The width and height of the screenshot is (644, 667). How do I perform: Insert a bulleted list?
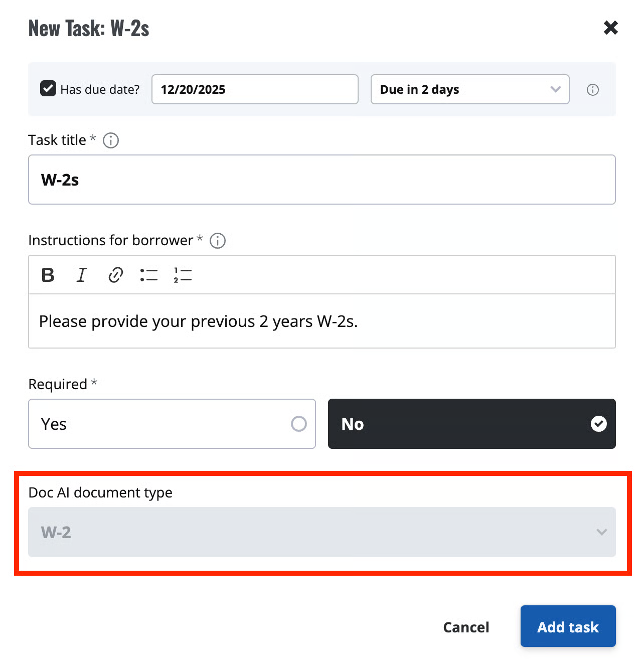pos(149,275)
